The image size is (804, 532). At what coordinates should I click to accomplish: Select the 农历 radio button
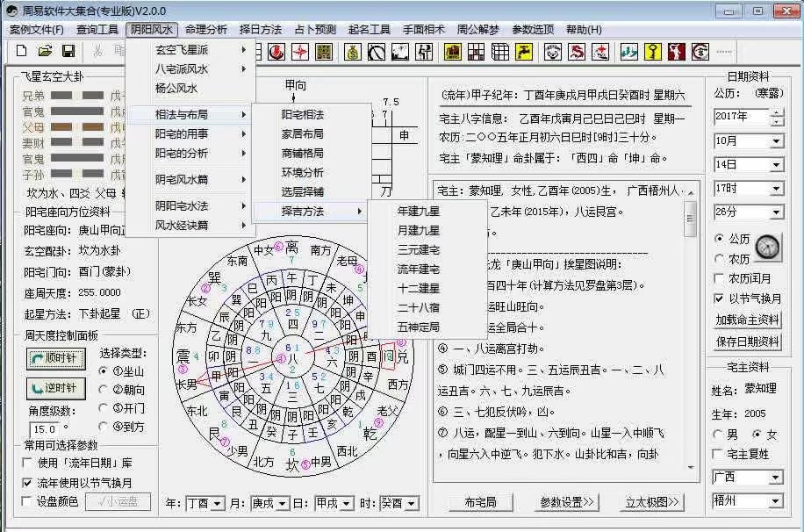720,259
